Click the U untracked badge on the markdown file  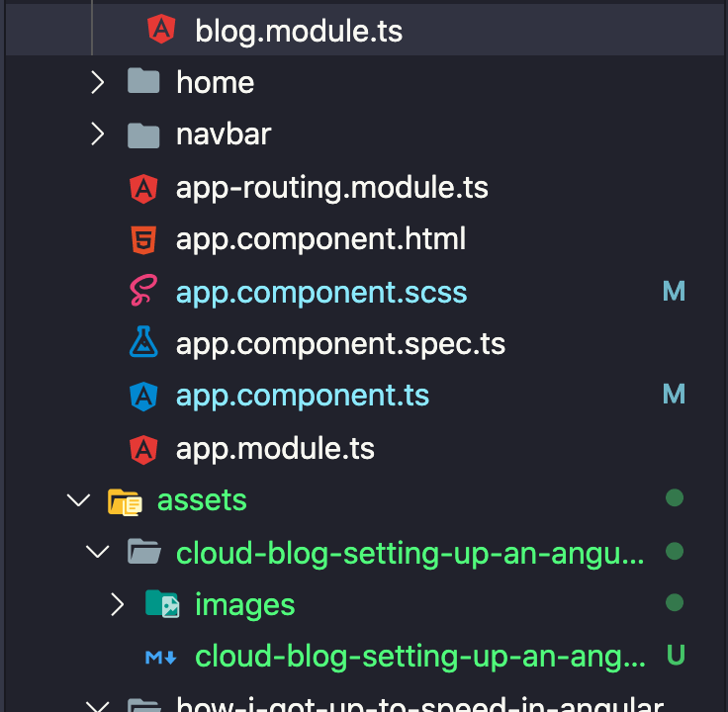(675, 655)
